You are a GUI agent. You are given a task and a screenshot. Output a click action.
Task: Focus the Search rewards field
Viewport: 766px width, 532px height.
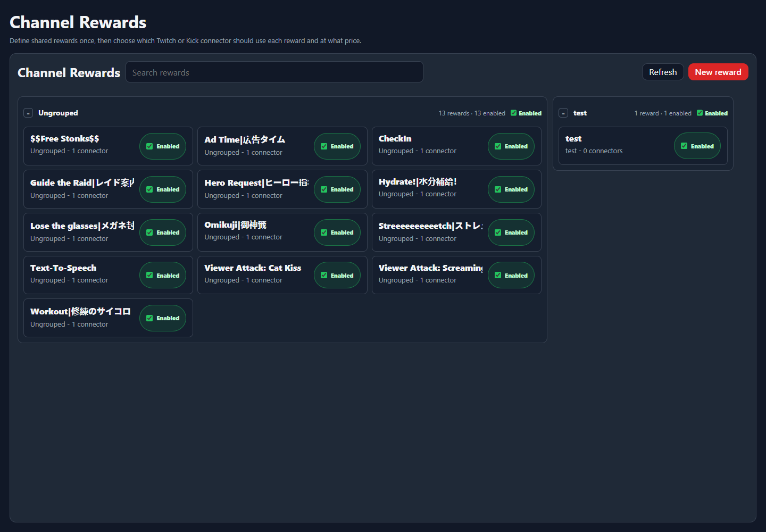point(274,72)
